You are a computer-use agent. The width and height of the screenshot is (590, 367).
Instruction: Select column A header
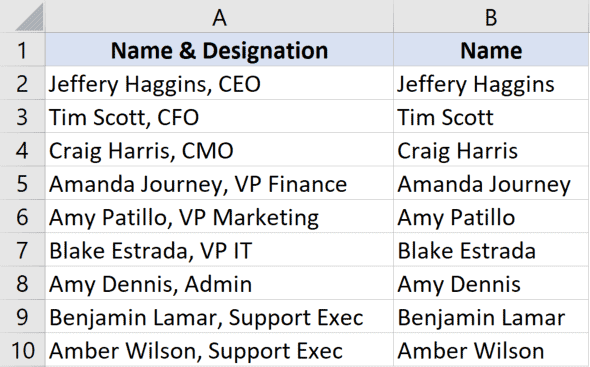tap(219, 17)
